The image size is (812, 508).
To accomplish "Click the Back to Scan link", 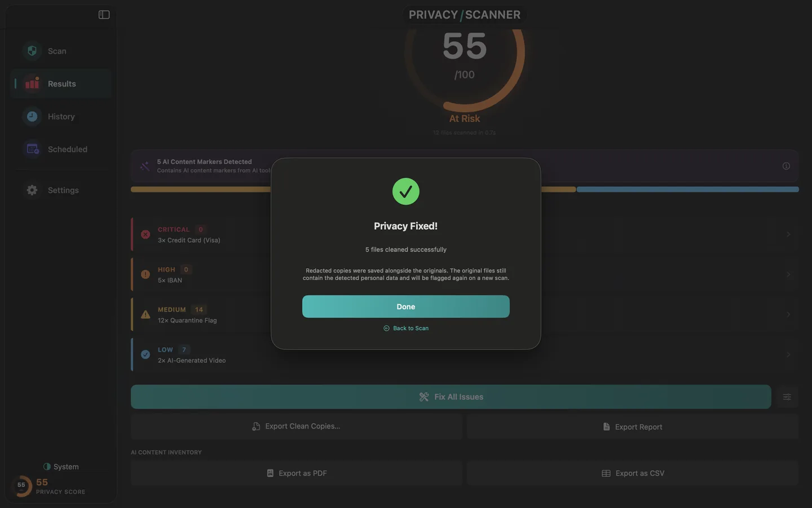I will (406, 328).
